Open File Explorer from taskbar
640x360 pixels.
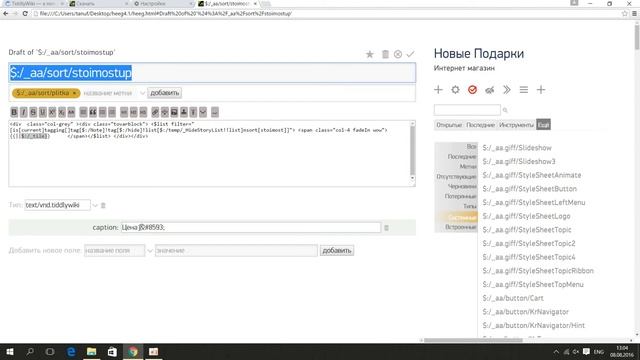tap(91, 351)
